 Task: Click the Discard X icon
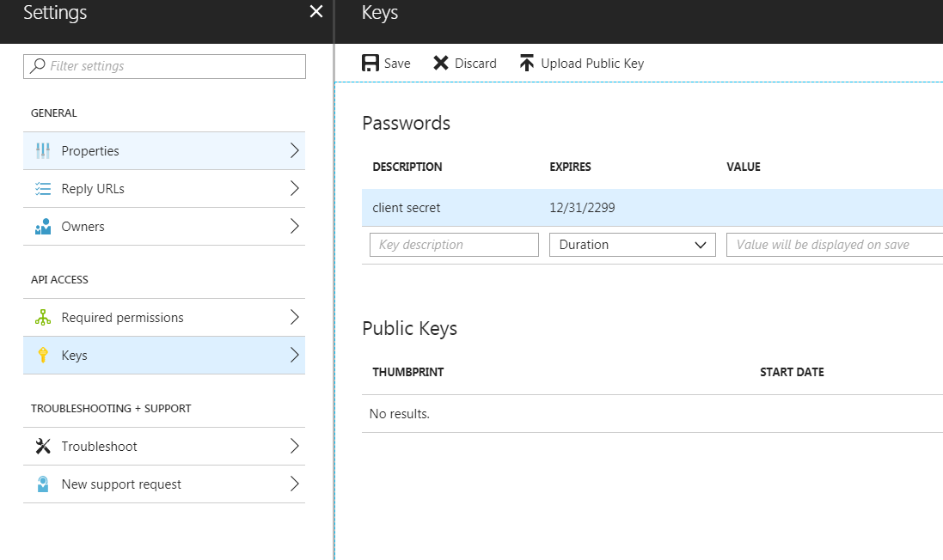(x=440, y=62)
